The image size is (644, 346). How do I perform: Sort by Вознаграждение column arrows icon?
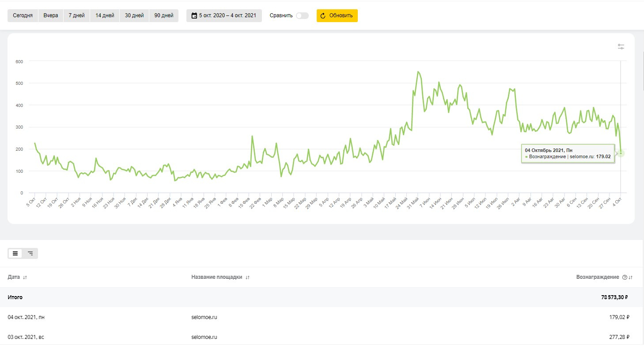pos(631,278)
